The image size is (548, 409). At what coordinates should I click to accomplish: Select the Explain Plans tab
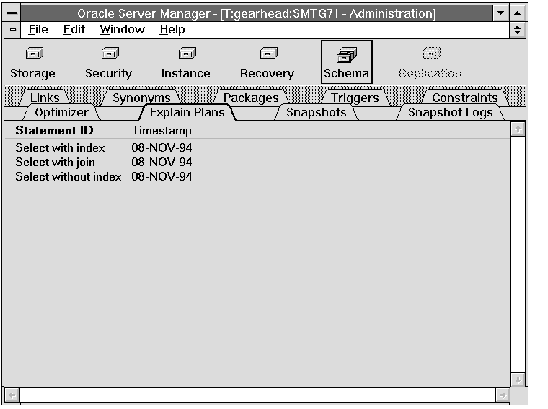(187, 113)
